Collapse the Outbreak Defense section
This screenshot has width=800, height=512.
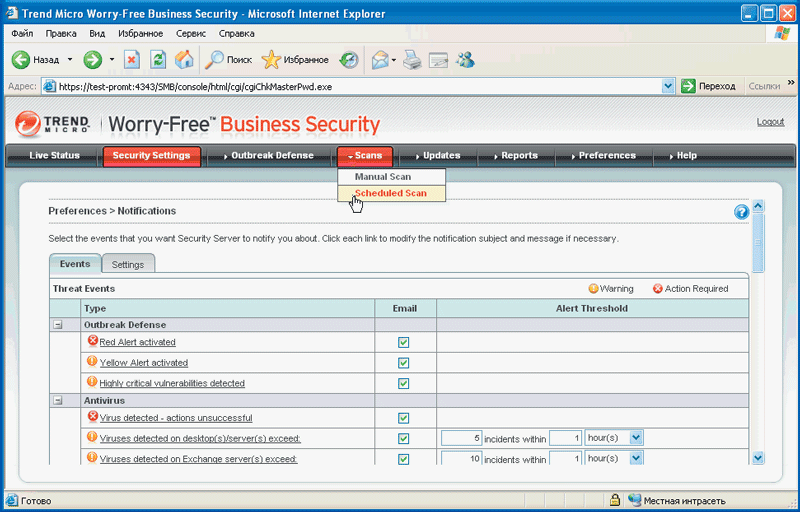pyautogui.click(x=58, y=325)
